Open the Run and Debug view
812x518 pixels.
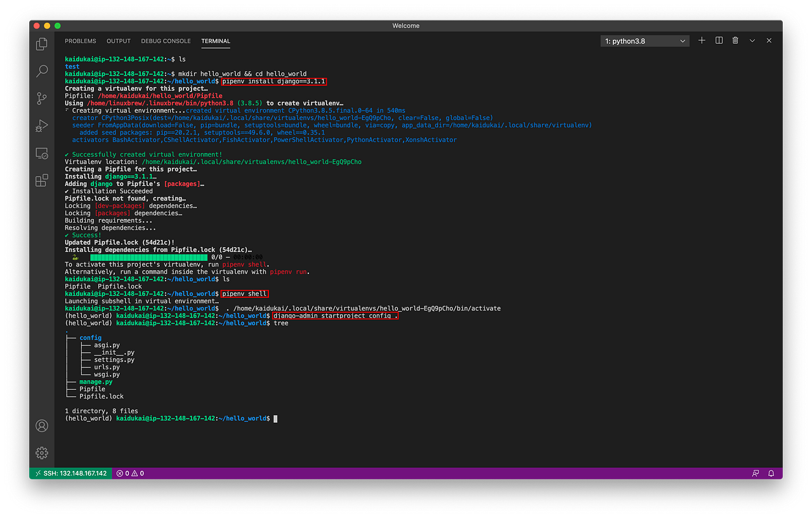pyautogui.click(x=42, y=126)
